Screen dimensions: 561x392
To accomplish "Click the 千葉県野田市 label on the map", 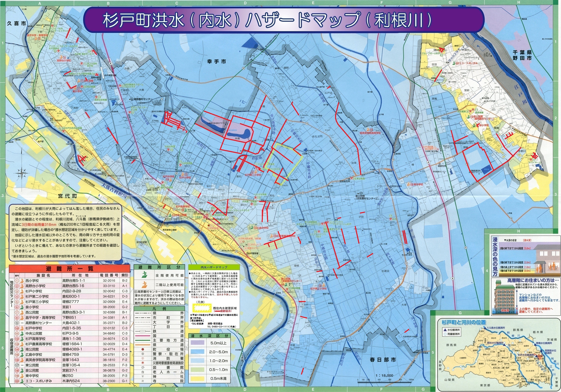I will click(x=522, y=55).
